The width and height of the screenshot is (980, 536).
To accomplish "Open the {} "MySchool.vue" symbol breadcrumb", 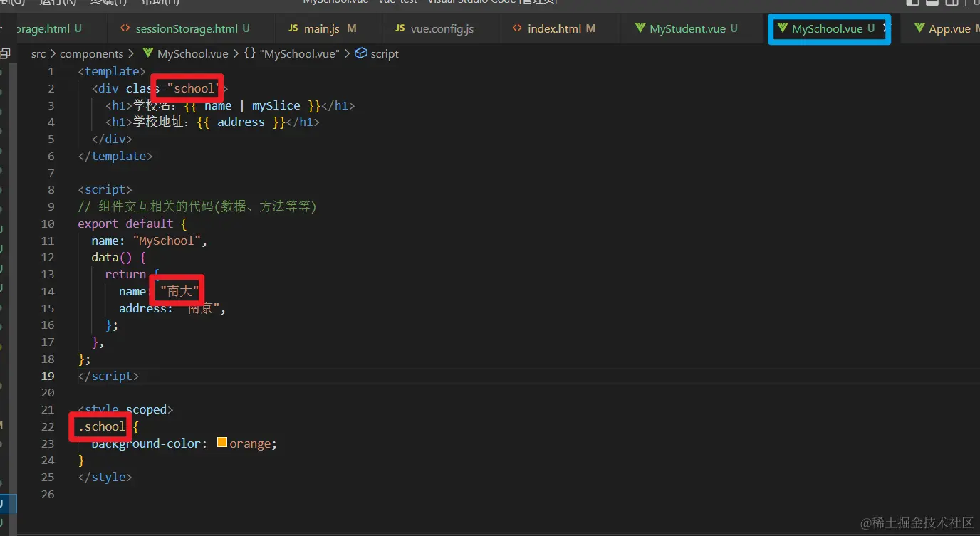I will coord(292,53).
